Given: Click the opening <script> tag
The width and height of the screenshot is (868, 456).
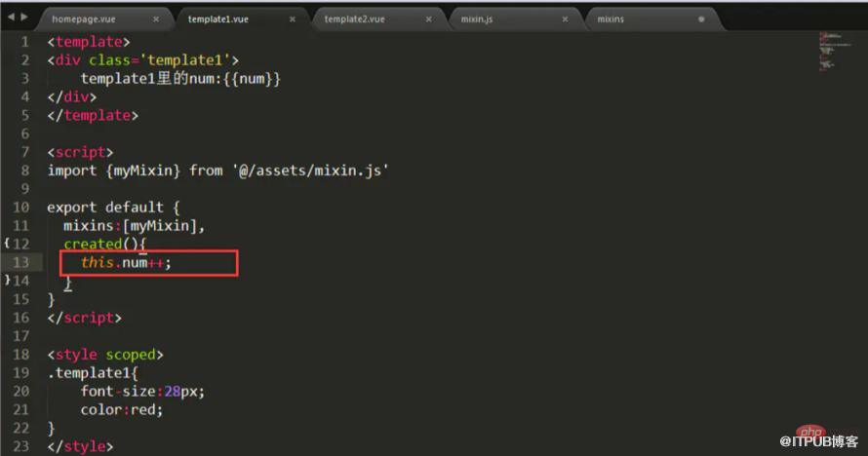Looking at the screenshot, I should (x=80, y=152).
